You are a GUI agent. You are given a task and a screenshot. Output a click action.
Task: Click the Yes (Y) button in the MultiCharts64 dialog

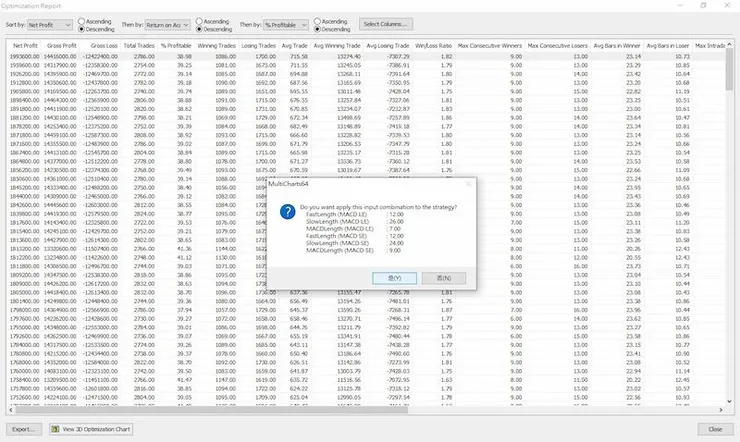pos(394,278)
